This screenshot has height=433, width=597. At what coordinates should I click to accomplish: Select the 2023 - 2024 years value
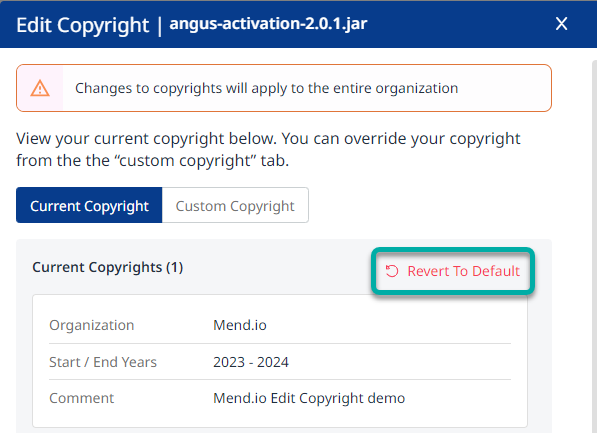251,362
